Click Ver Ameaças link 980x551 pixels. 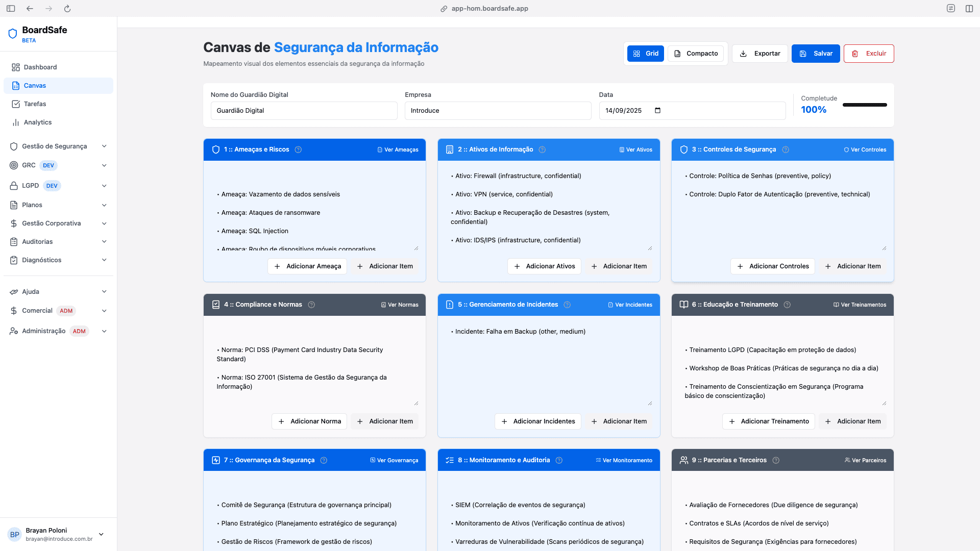point(398,150)
